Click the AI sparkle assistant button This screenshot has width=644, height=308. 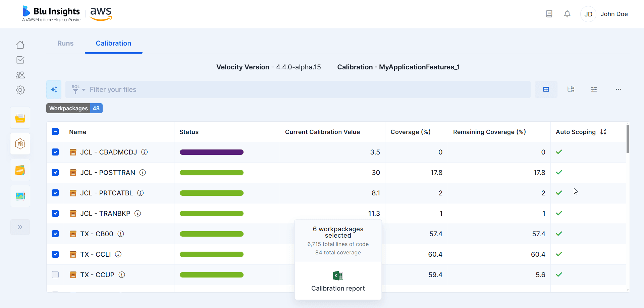54,89
